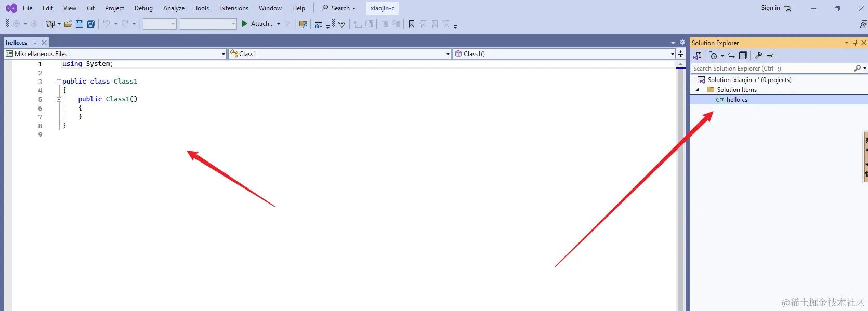Toggle auto-hide pin on the Solution Explorer panel
868x311 pixels.
(x=856, y=43)
